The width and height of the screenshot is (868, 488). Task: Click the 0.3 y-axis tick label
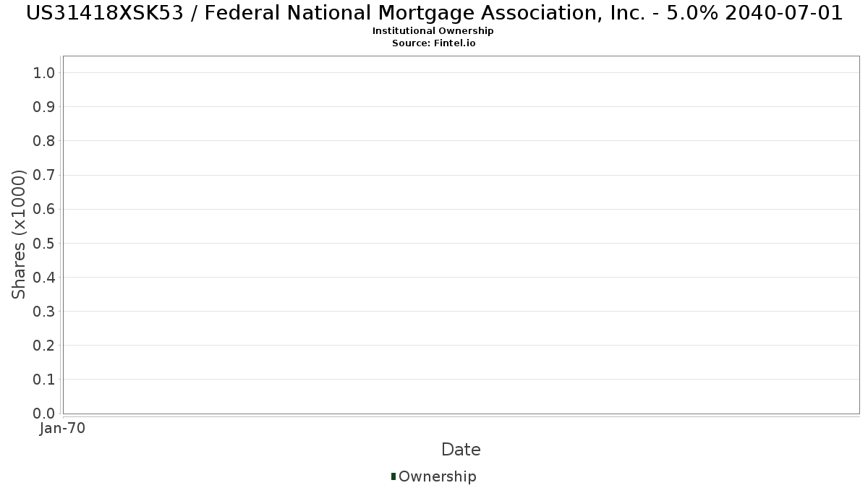point(44,311)
